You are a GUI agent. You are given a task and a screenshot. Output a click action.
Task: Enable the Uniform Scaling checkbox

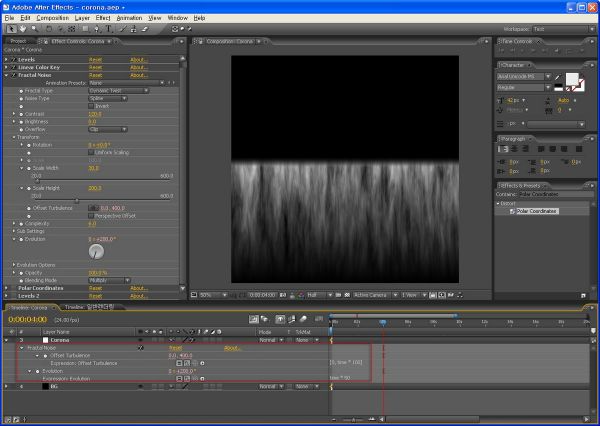tap(91, 152)
